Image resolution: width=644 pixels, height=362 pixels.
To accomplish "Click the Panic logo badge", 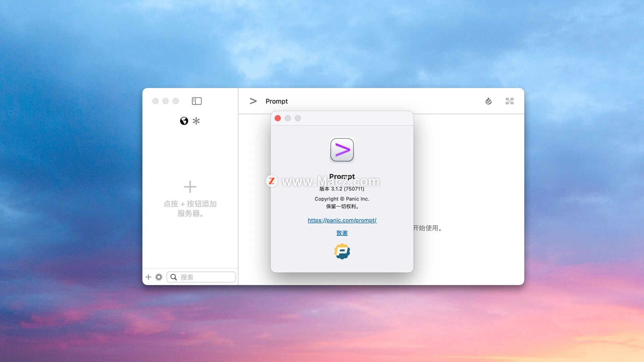I will pos(342,251).
